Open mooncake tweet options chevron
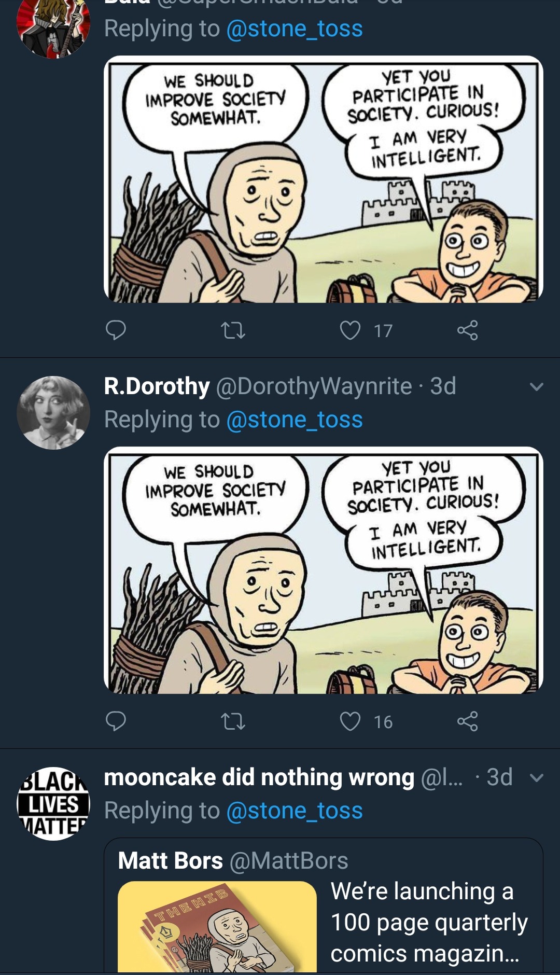Screen dimensions: 560x975 [x=537, y=778]
